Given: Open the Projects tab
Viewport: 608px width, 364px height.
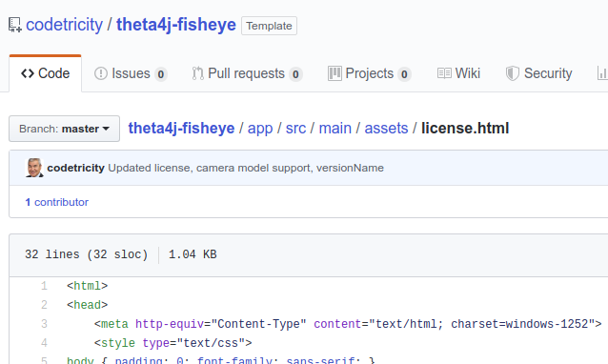Looking at the screenshot, I should coord(369,73).
